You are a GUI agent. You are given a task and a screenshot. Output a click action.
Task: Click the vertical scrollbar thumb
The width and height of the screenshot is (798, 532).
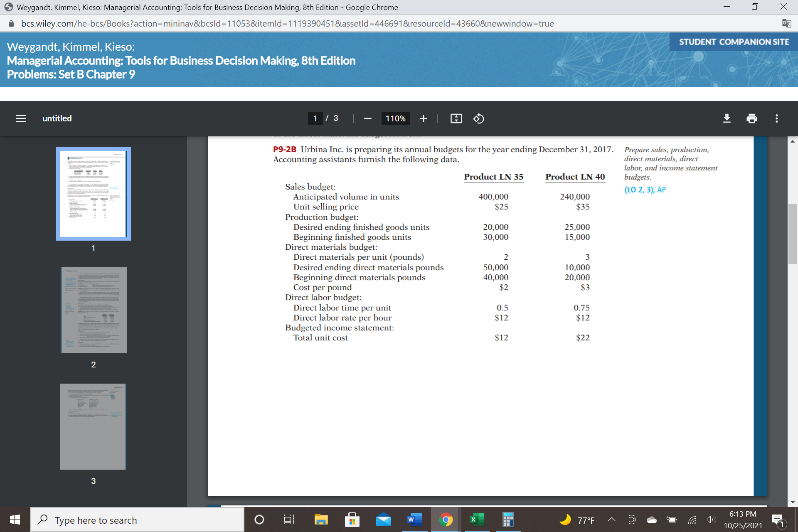(x=793, y=234)
